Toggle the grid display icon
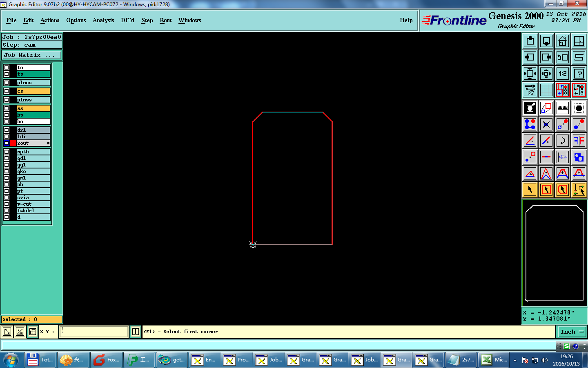The width and height of the screenshot is (588, 368). pos(546,90)
